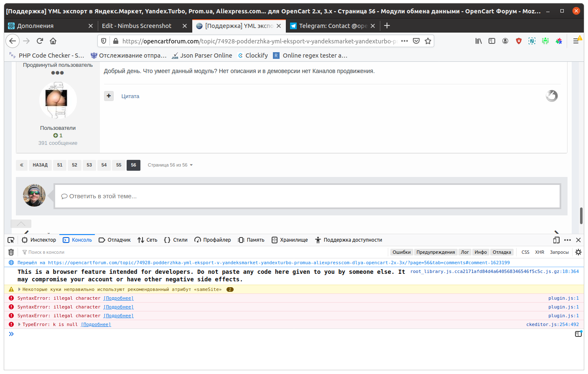Open the Хранилище devtools tab
Viewport: 588px width, 374px height.
(290, 240)
